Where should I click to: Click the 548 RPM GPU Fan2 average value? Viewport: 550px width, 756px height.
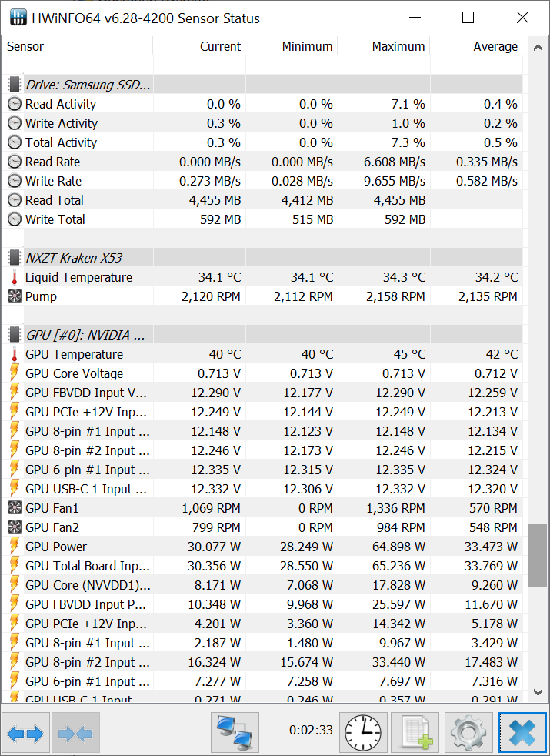click(x=493, y=527)
